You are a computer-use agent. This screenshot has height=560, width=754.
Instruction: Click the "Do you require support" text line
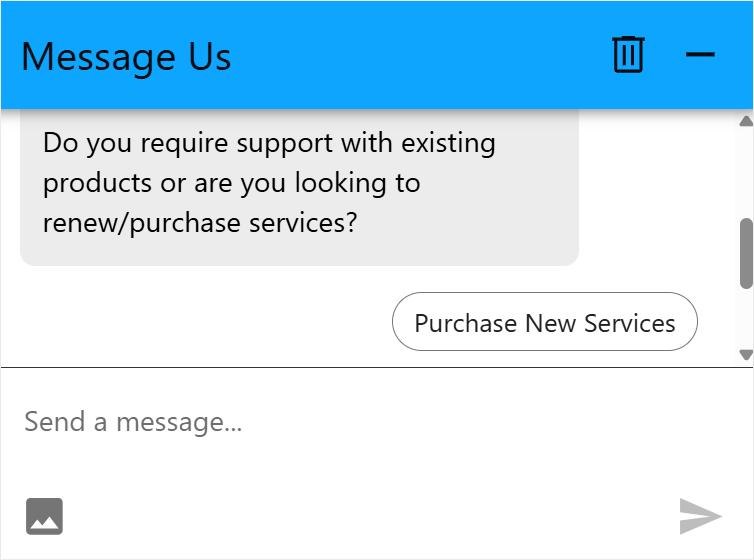(x=269, y=143)
